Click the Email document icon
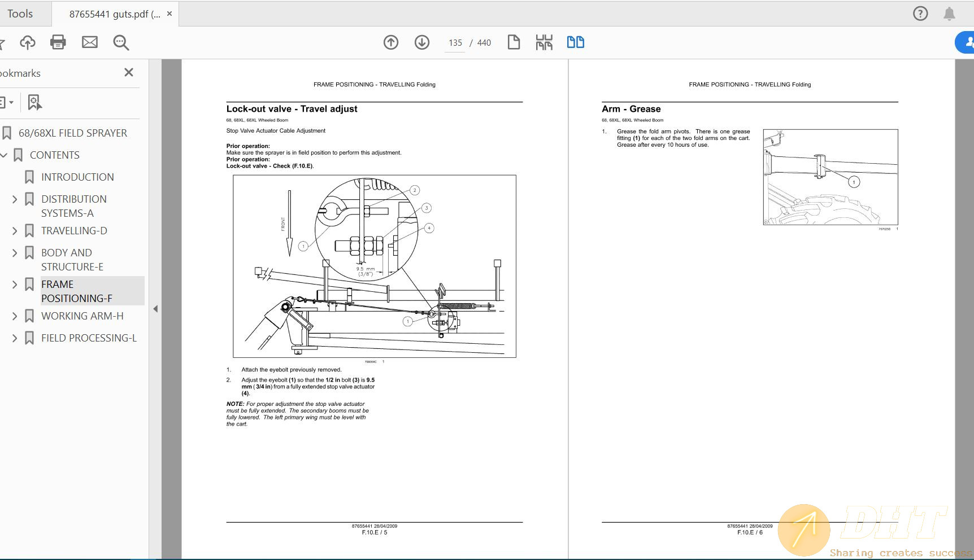 point(90,42)
